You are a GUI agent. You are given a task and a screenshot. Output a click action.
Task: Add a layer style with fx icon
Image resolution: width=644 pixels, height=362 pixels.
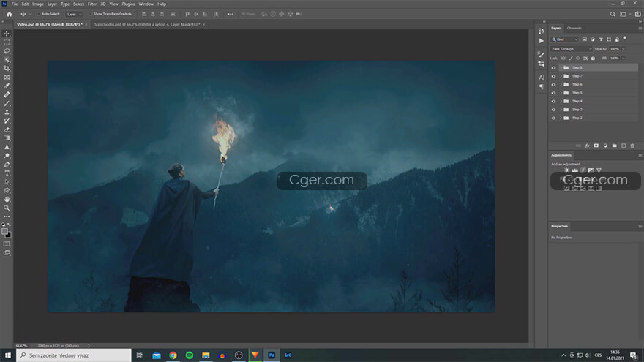pos(588,146)
